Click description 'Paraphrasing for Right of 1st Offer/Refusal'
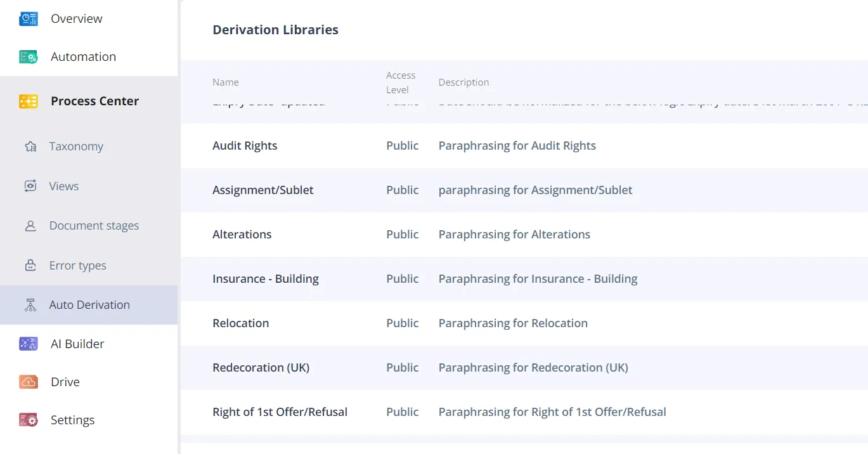Viewport: 868px width, 454px height. coord(552,412)
